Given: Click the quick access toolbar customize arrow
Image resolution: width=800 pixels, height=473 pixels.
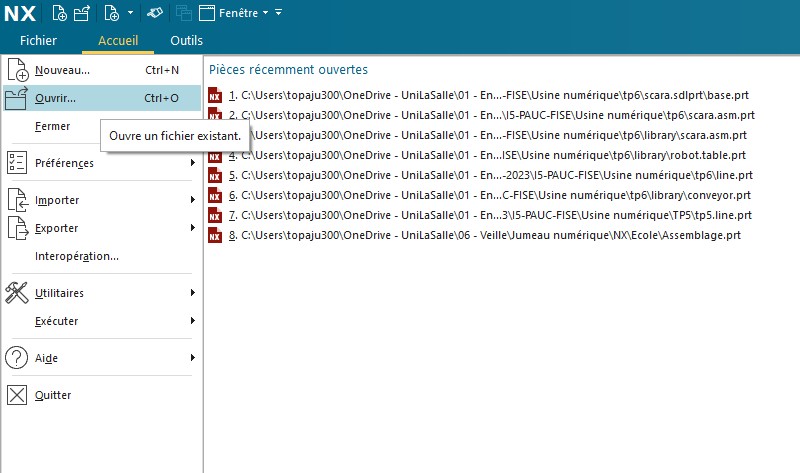Looking at the screenshot, I should tap(279, 13).
